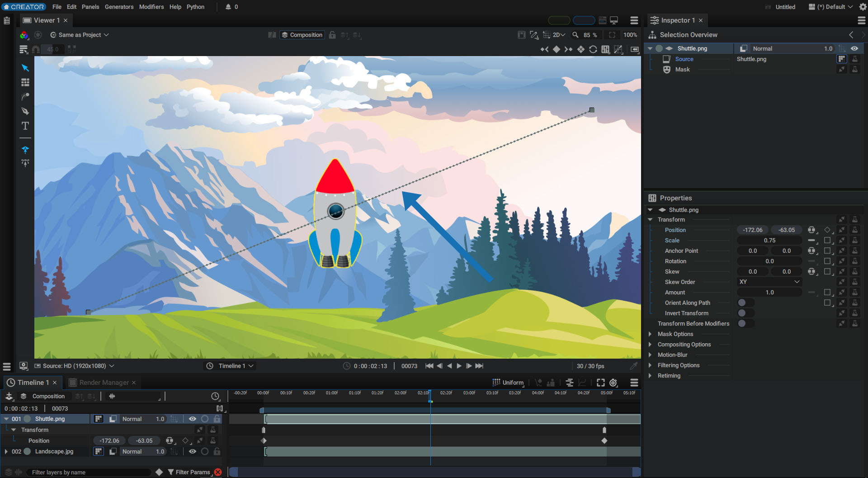Click the add-layer icon in timeline header
868x478 pixels.
(9, 396)
